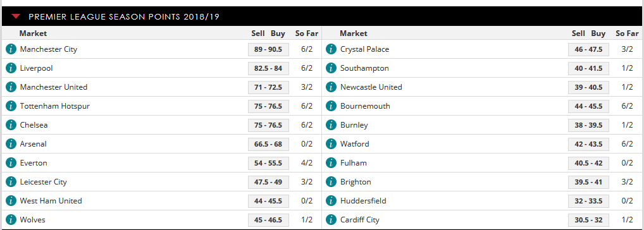Viewport: 644px width, 230px height.
Task: Select West Ham United 44 - 45.5 price
Action: click(268, 201)
